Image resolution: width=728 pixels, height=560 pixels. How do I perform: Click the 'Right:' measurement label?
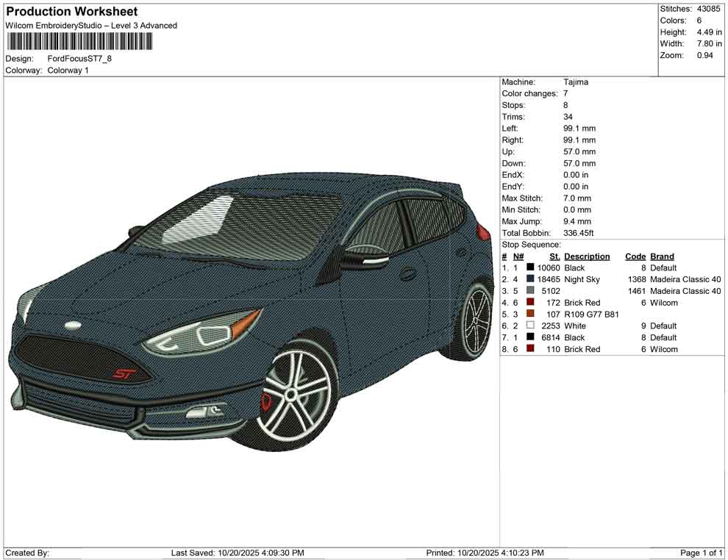[513, 140]
